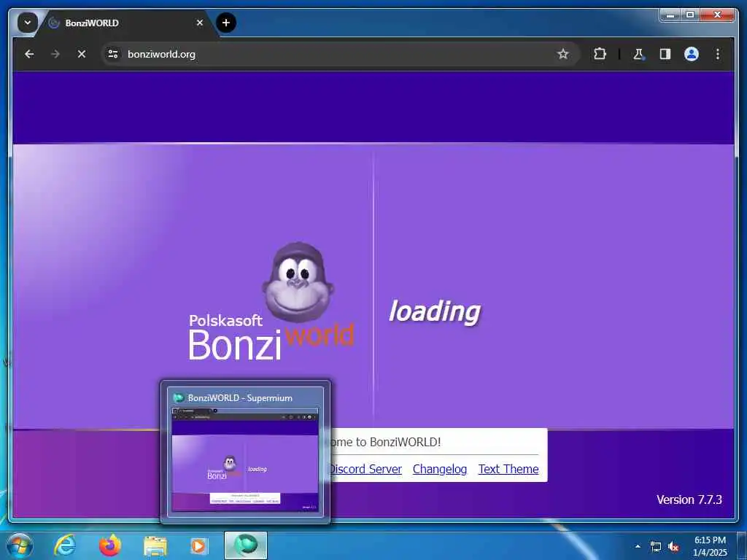This screenshot has width=747, height=560.
Task: Click the muted volume tray icon
Action: tap(673, 547)
